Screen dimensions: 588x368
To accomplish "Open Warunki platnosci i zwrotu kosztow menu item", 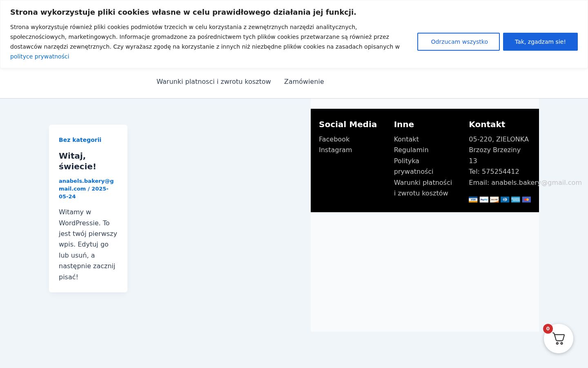I will click(x=214, y=81).
